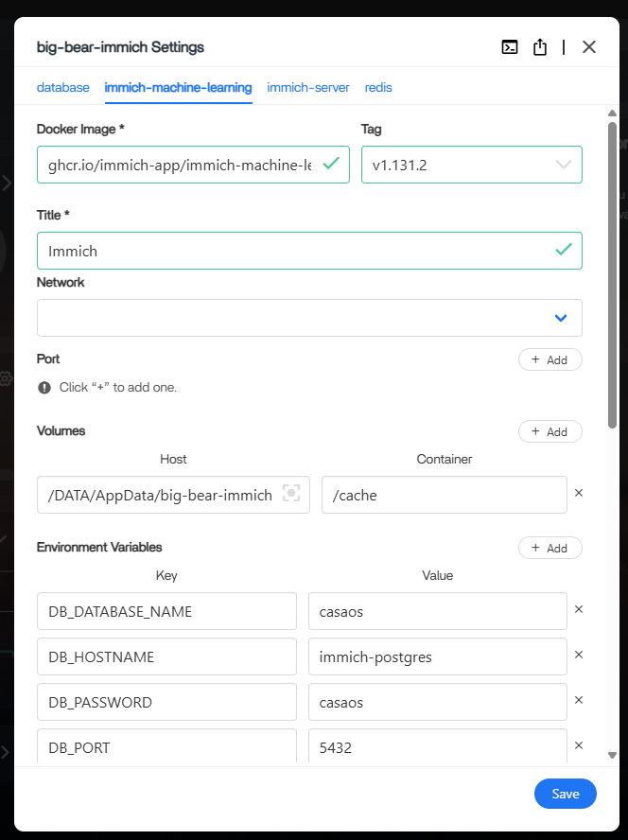Delete the DB_PORT variable row
This screenshot has height=840, width=628.
[579, 745]
